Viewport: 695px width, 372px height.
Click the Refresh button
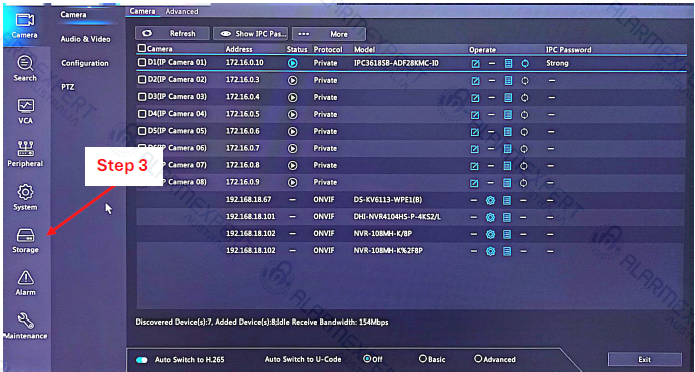coord(172,34)
